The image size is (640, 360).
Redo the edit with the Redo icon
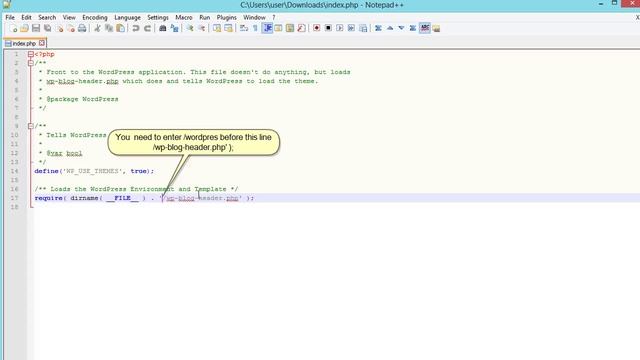pyautogui.click(x=147, y=28)
